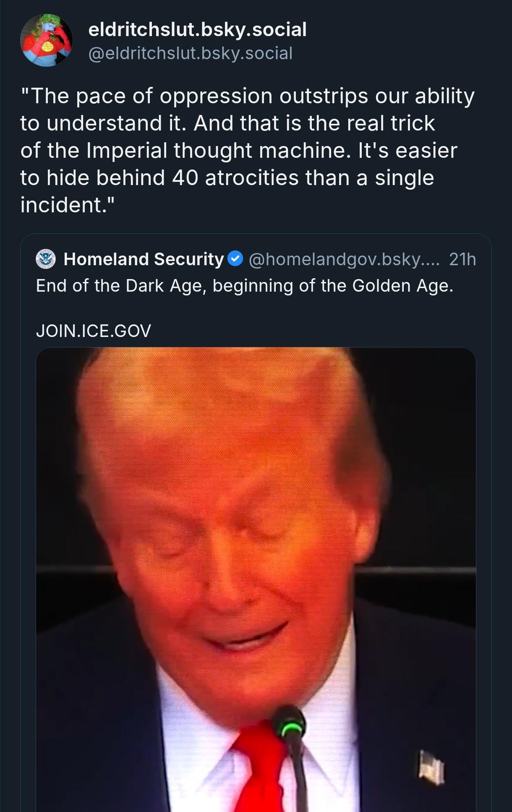Click 'Golden Age' in the quoted post
Image resolution: width=512 pixels, height=812 pixels.
[402, 286]
